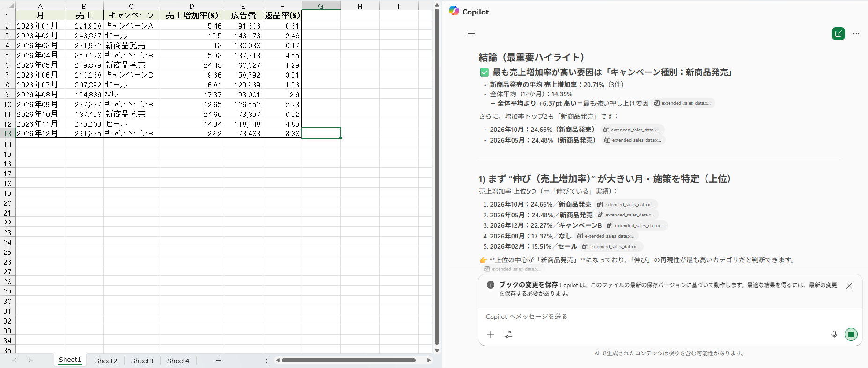The height and width of the screenshot is (368, 868).
Task: Click the select-all corner of the spreadsheet
Action: coord(8,6)
